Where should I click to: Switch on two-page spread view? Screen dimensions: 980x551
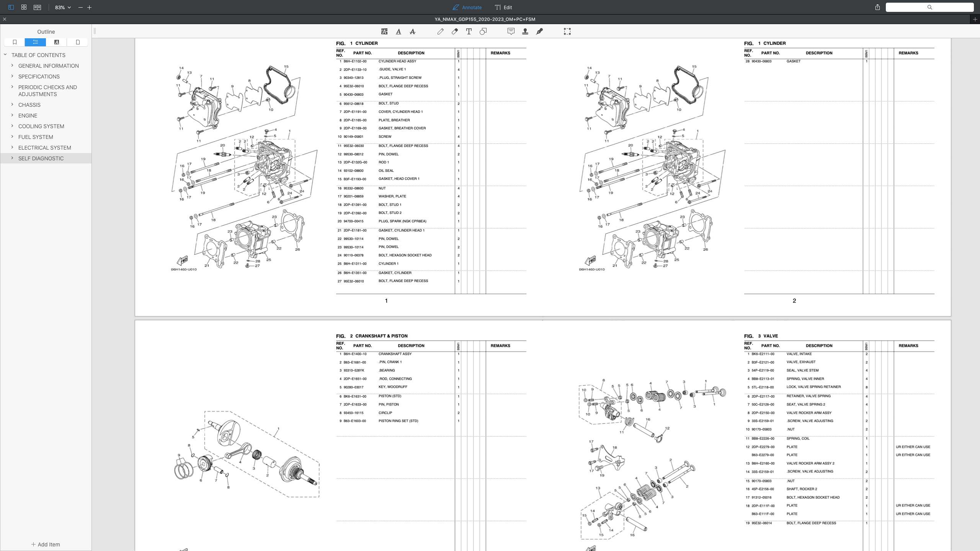(37, 7)
